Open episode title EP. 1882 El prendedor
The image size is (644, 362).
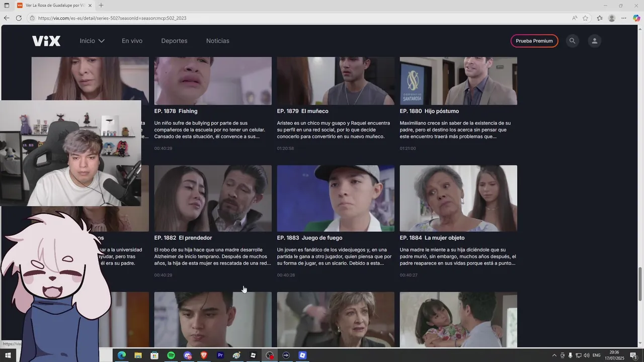click(x=183, y=238)
